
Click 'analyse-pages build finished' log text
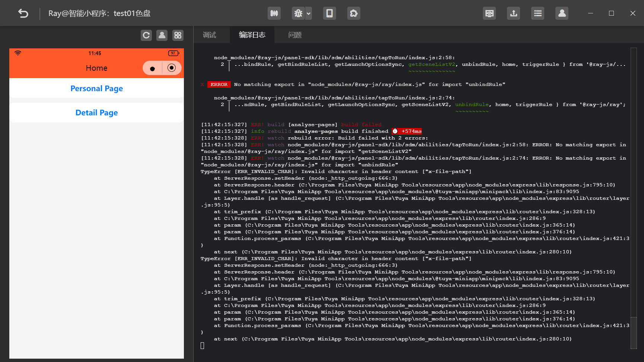pyautogui.click(x=341, y=131)
